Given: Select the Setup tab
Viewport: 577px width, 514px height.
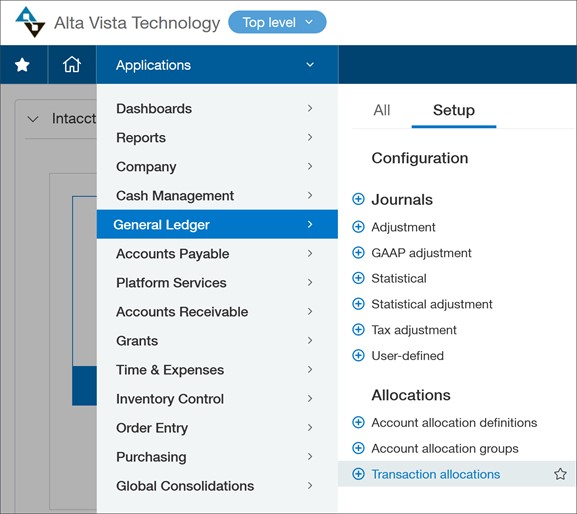Looking at the screenshot, I should [x=454, y=110].
